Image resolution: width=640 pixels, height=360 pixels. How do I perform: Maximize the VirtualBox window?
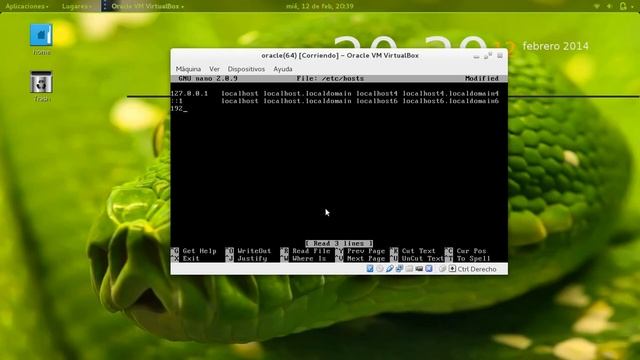(x=488, y=56)
